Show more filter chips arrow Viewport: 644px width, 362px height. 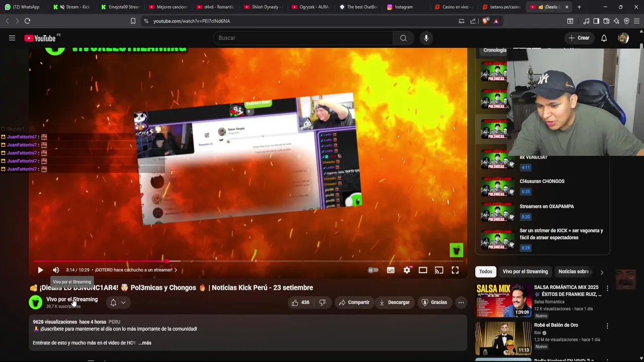[602, 272]
